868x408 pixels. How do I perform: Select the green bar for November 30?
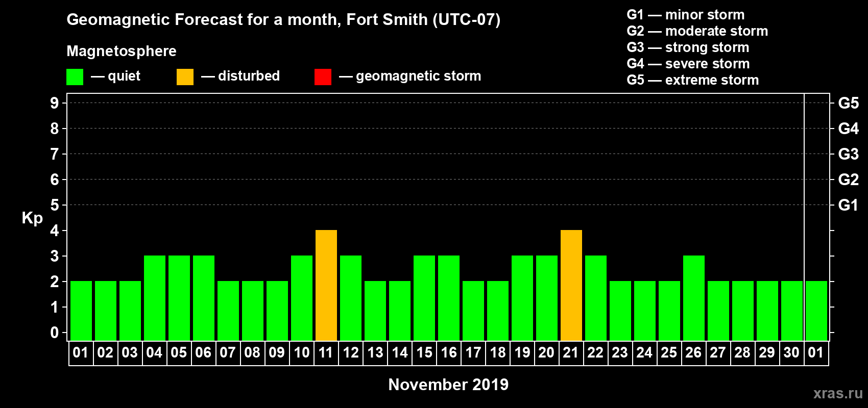[x=792, y=311]
